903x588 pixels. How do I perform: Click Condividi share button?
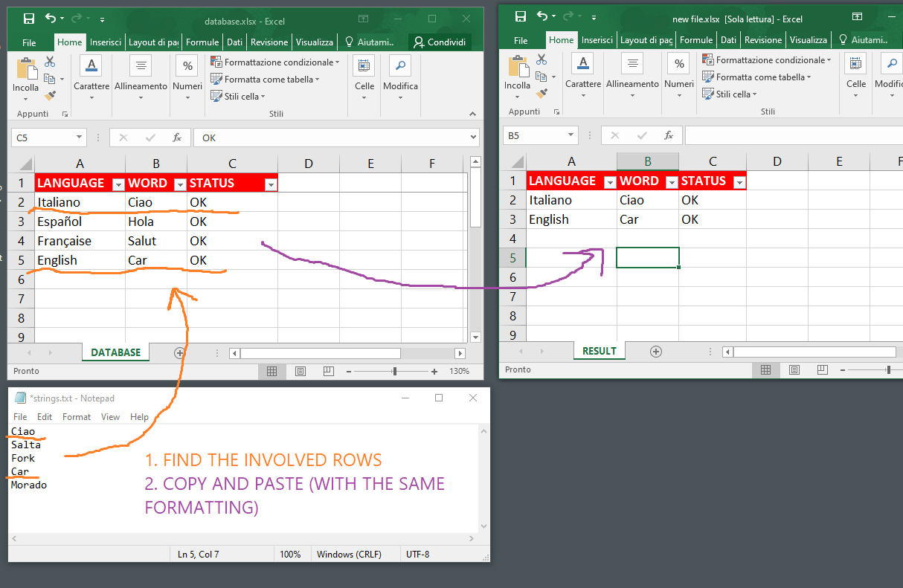point(440,42)
